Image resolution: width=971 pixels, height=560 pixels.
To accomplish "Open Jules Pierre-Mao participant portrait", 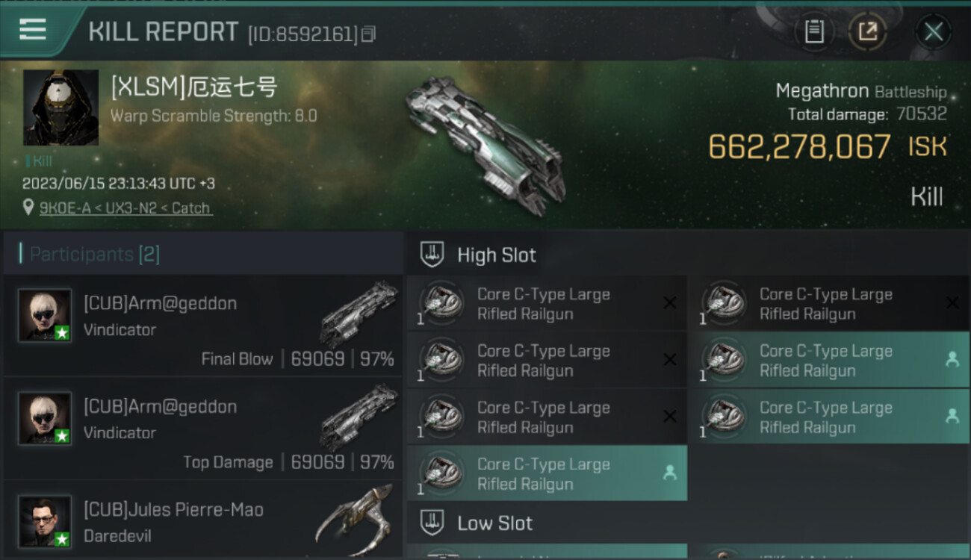I will coord(45,521).
